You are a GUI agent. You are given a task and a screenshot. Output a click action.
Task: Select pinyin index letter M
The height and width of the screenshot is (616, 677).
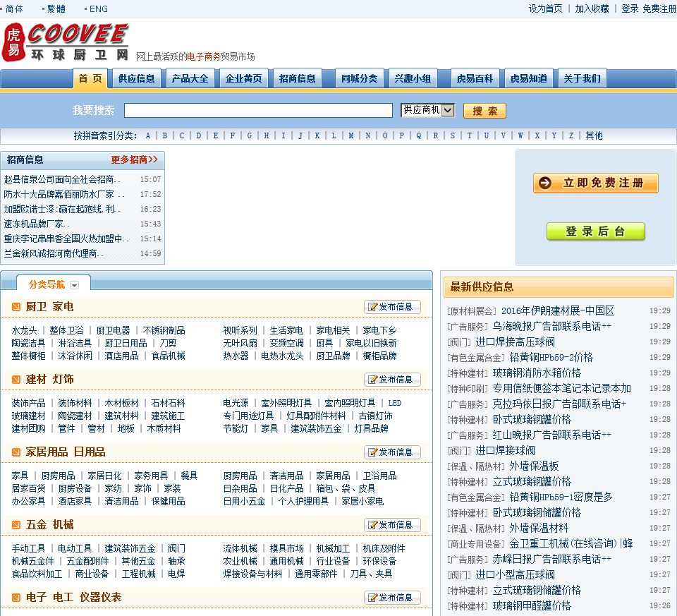[x=351, y=135]
